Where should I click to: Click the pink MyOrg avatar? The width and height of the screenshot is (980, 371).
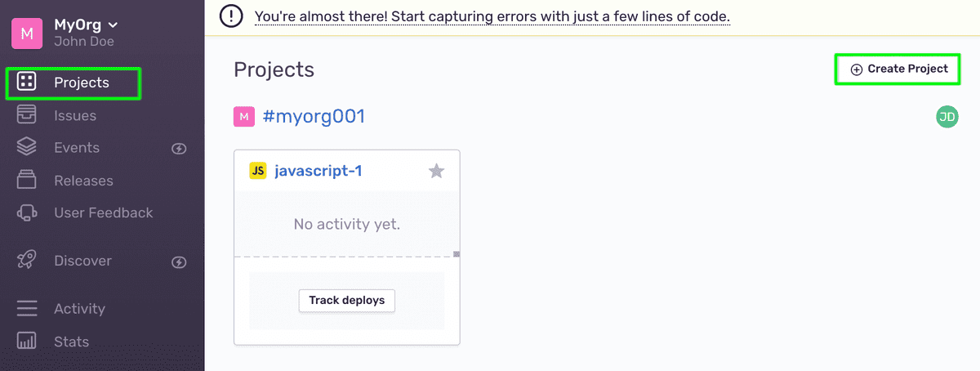click(x=27, y=33)
